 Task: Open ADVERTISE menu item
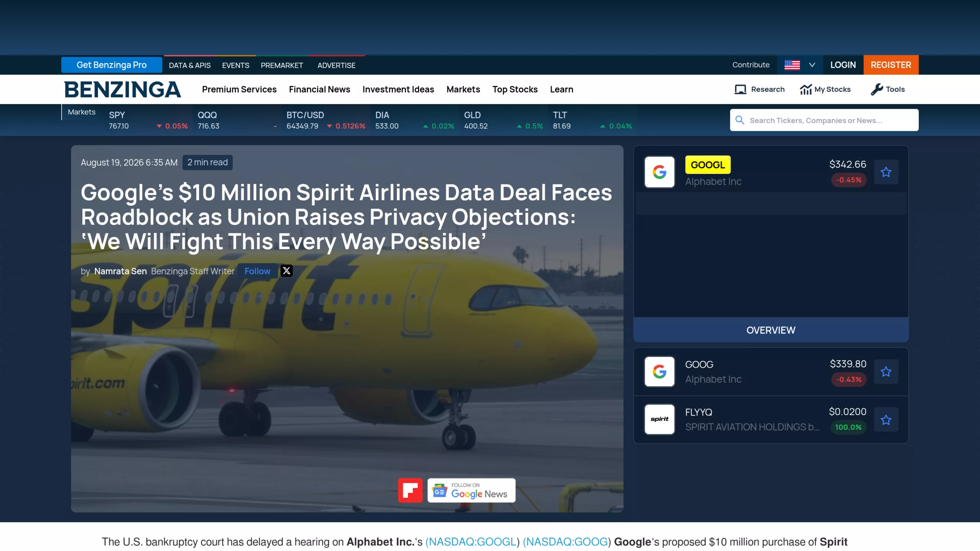coord(336,65)
